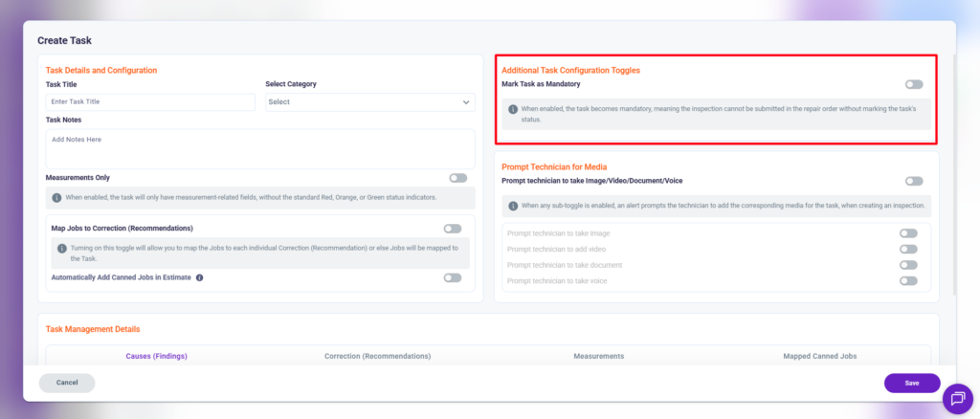This screenshot has width=980, height=419.
Task: Open the chat support bubble icon
Action: (x=957, y=399)
